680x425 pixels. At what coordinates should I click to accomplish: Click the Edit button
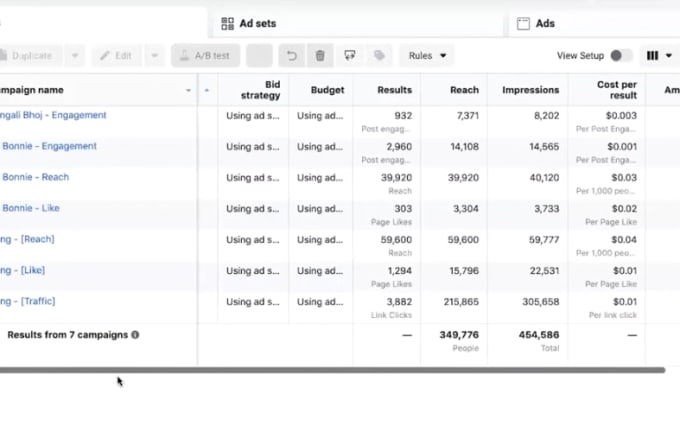tap(116, 56)
